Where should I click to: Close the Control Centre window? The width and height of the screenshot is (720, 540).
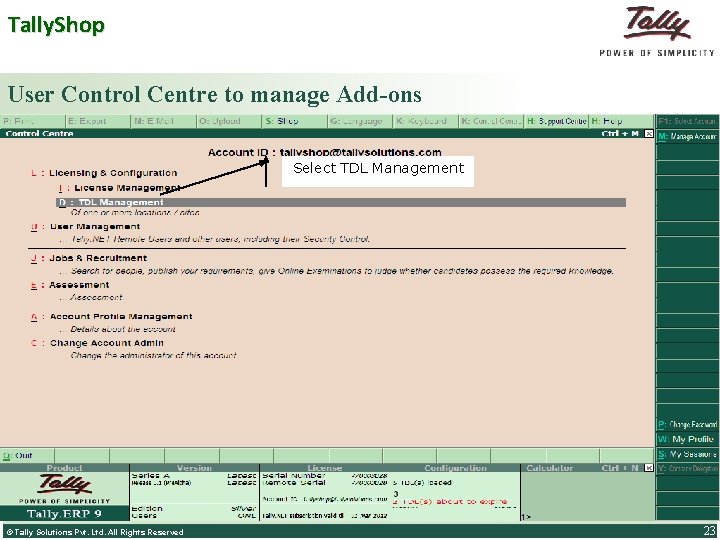[648, 134]
